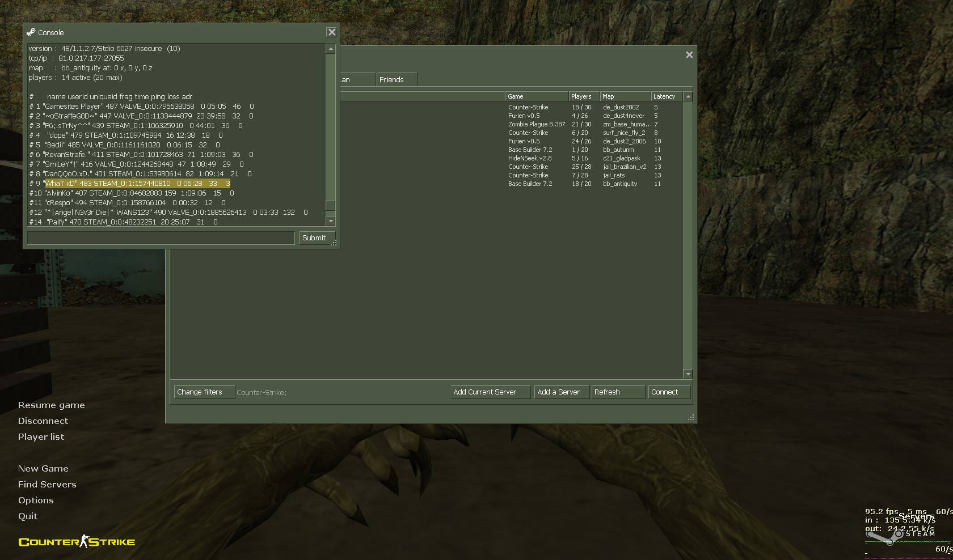
Task: Click "Gamesites Player" console line
Action: (141, 107)
